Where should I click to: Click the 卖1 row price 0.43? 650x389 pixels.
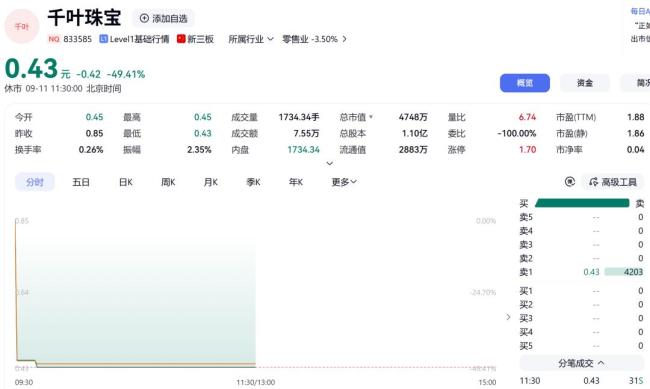pyautogui.click(x=591, y=272)
